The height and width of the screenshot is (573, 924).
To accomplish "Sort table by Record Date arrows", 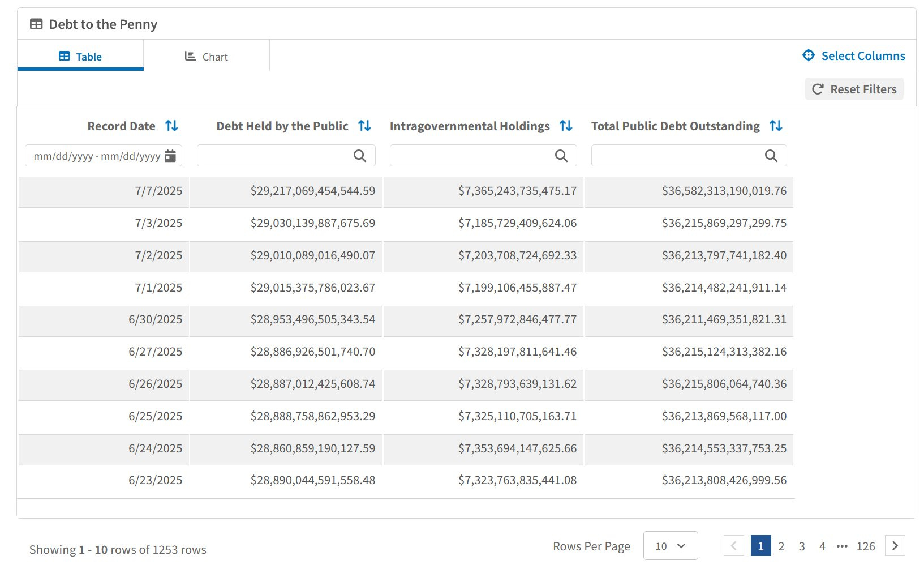I will 171,126.
